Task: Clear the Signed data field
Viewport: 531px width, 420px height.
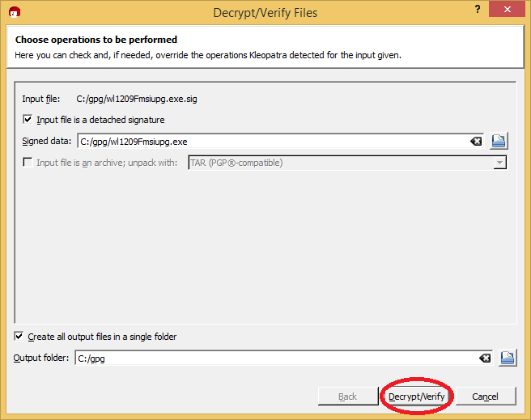Action: coord(476,141)
